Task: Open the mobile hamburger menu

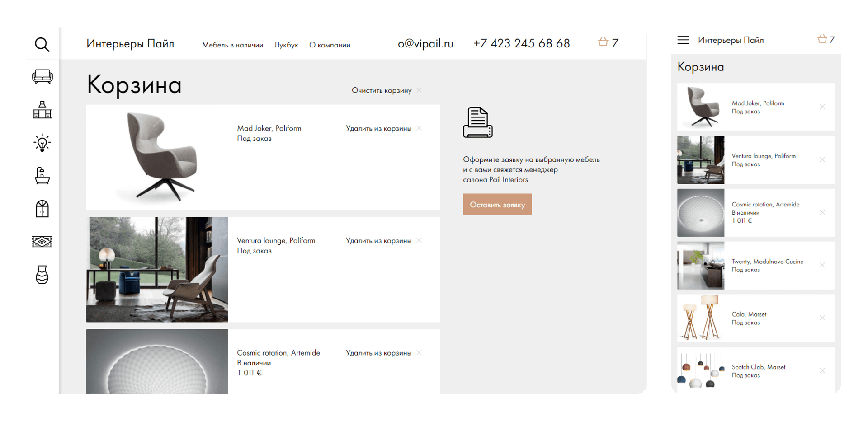Action: click(x=683, y=40)
